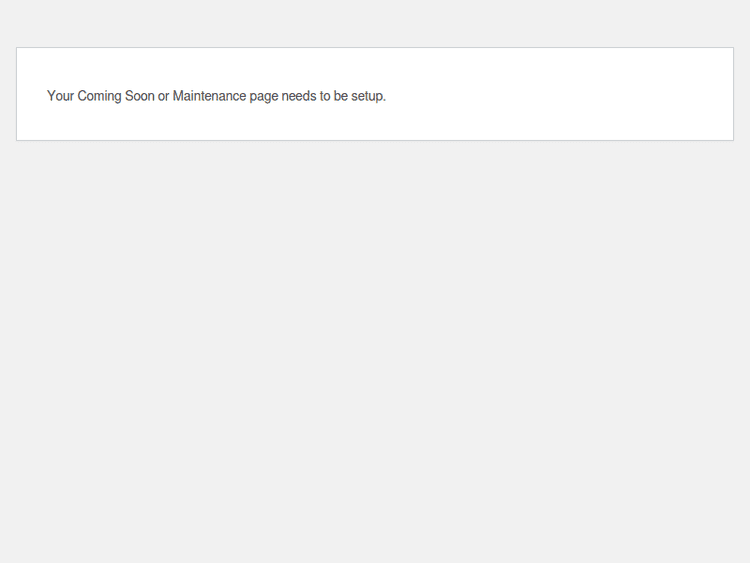Click the period after "setup"
This screenshot has height=563, width=750.
384,100
